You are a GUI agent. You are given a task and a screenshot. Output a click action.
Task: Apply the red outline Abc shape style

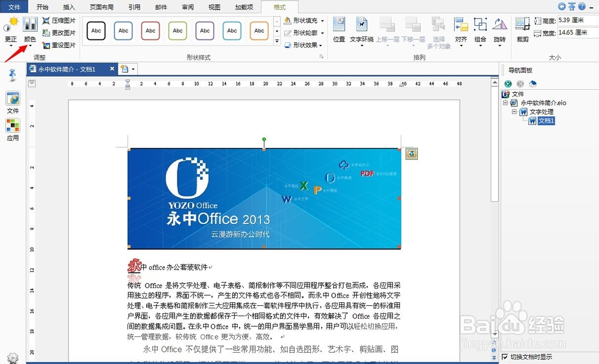click(150, 31)
